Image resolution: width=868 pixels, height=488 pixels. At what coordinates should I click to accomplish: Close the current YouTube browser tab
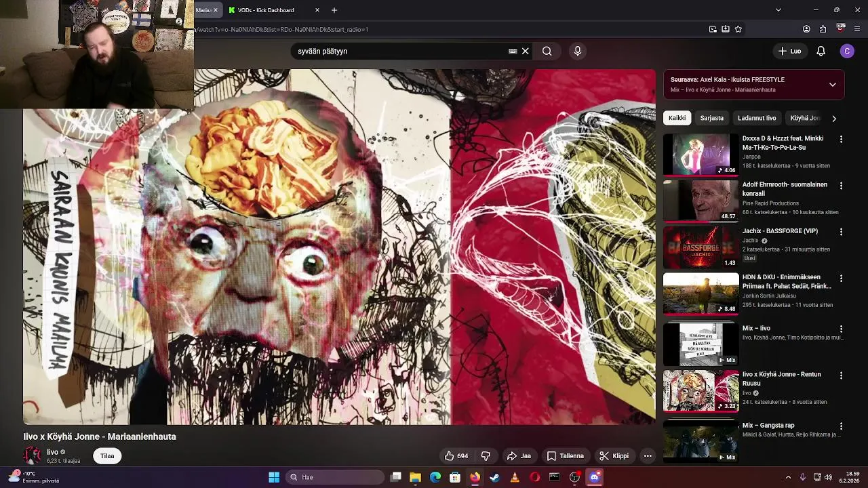(x=216, y=10)
